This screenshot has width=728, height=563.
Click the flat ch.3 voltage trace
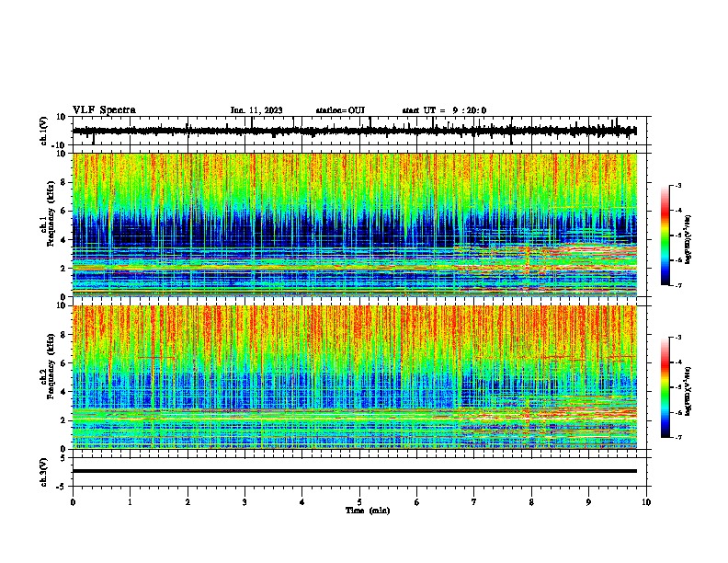click(355, 471)
